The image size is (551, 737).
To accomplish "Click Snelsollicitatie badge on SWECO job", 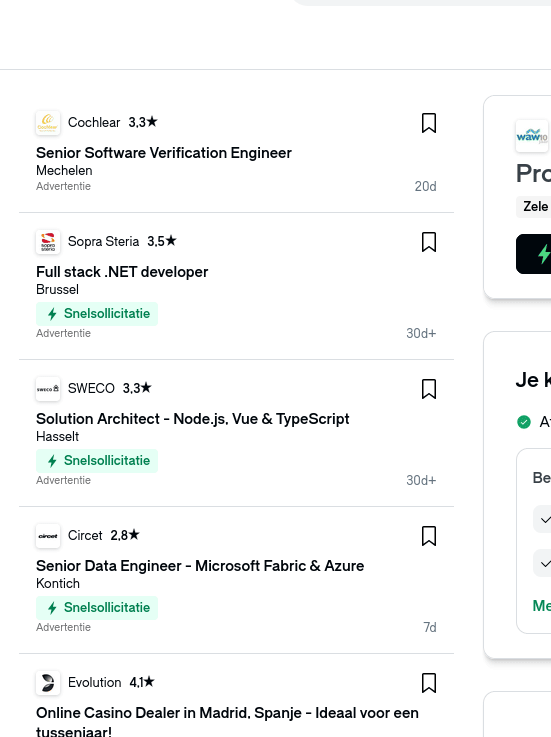I will [x=97, y=461].
